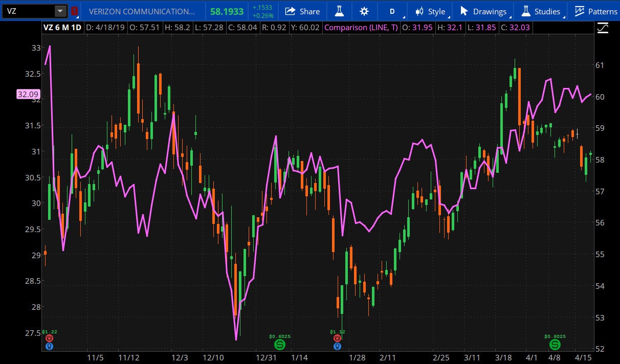Click the blue lightbulb icon below $1.12
620x364 pixels.
coord(337,346)
